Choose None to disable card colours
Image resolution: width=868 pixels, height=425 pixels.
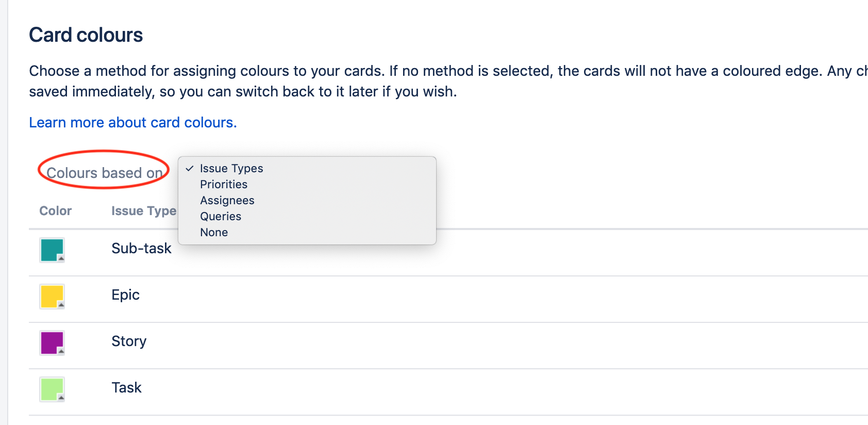214,232
